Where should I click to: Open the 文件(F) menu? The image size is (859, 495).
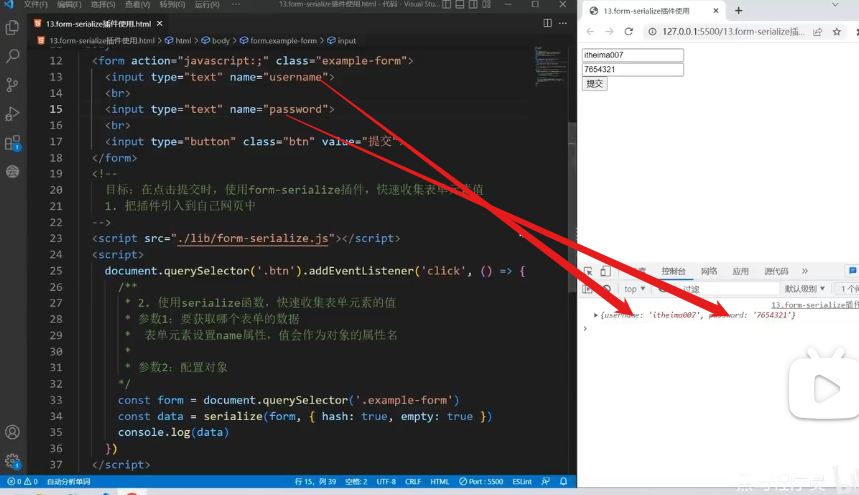(x=36, y=4)
